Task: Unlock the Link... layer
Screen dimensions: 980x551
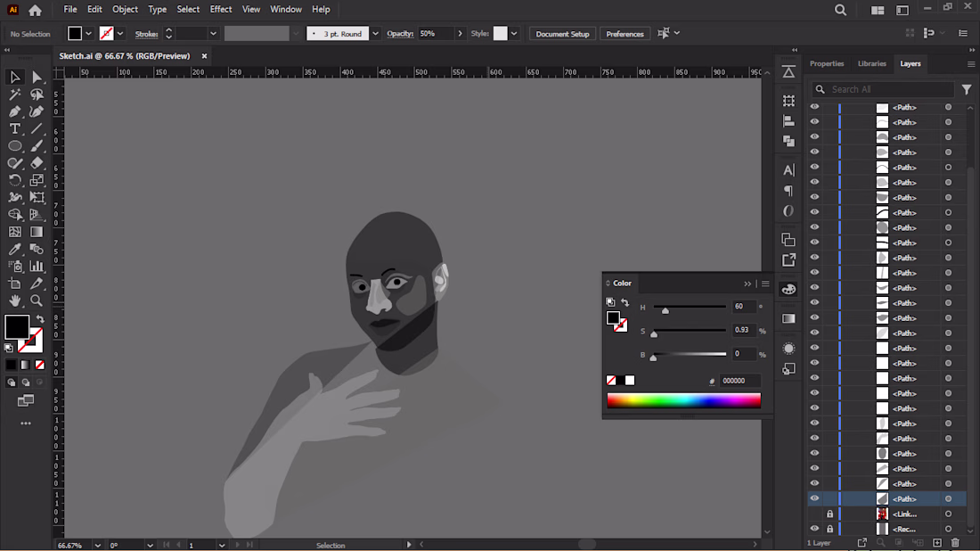Action: tap(829, 514)
